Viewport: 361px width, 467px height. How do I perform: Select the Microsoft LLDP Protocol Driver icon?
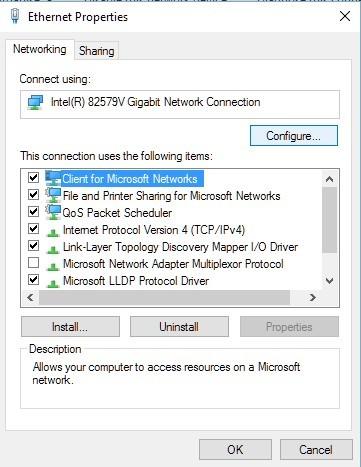click(x=53, y=283)
